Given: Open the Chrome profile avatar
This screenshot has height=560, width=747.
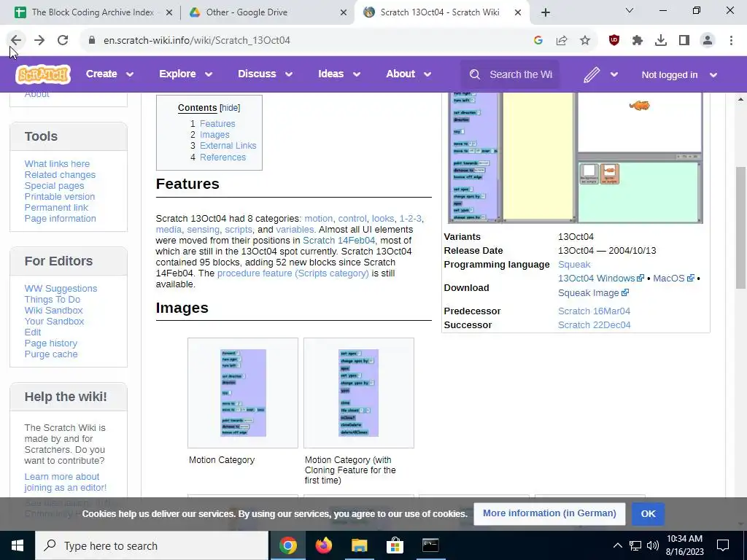Looking at the screenshot, I should tap(708, 41).
